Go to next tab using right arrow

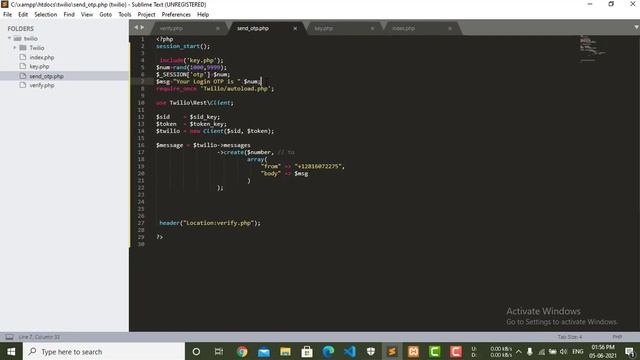[x=142, y=27]
